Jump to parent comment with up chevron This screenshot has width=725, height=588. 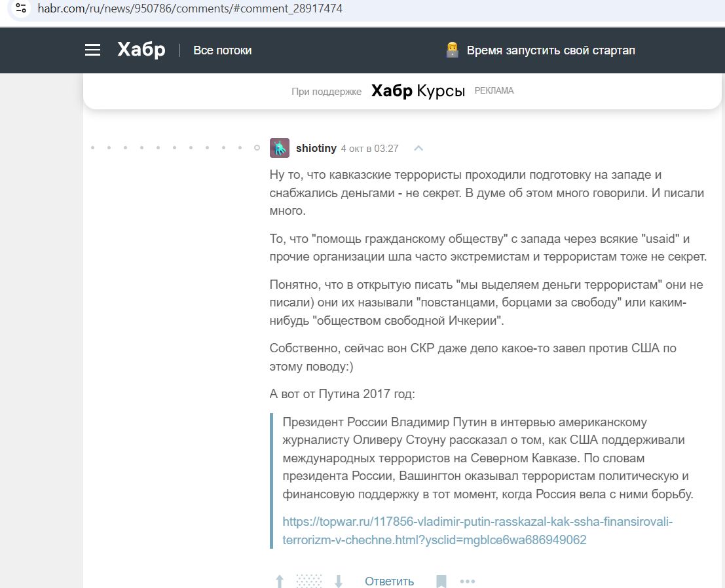tap(418, 148)
